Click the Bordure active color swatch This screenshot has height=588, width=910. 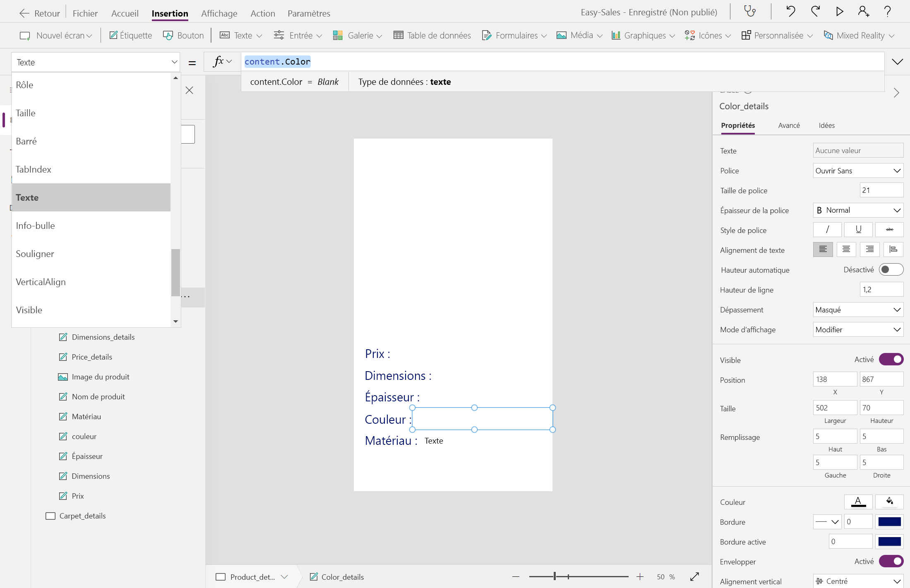click(889, 541)
